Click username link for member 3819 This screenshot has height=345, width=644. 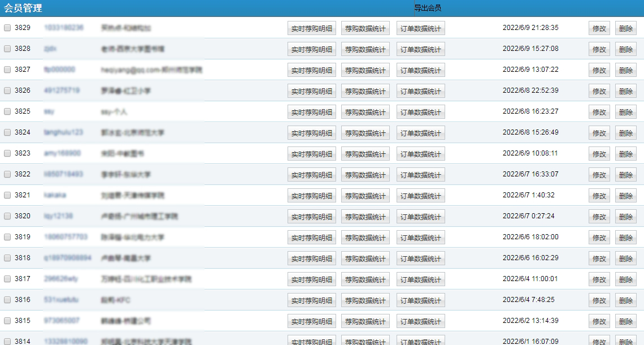[x=66, y=237]
